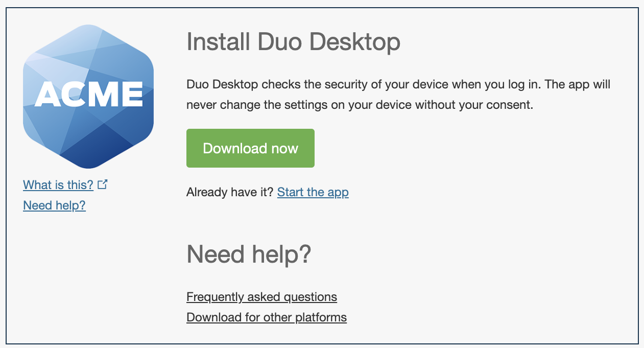Open Frequently asked questions
Viewport: 644px width, 348px height.
click(x=261, y=297)
